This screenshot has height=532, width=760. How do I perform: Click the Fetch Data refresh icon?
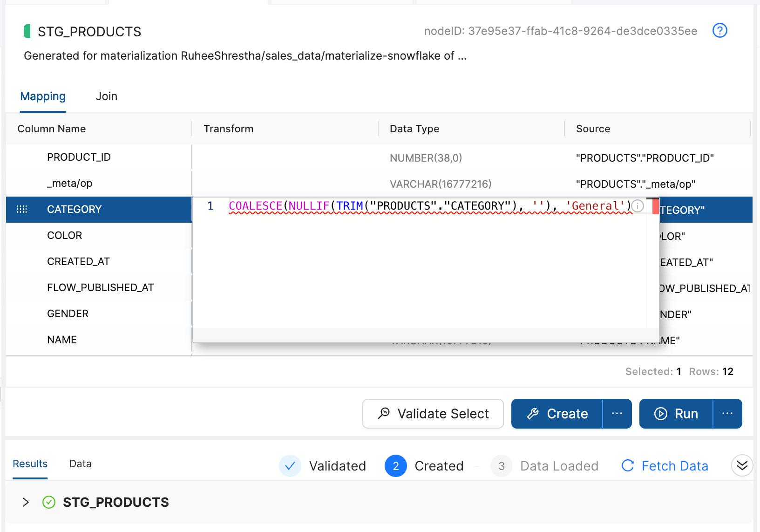[628, 465]
